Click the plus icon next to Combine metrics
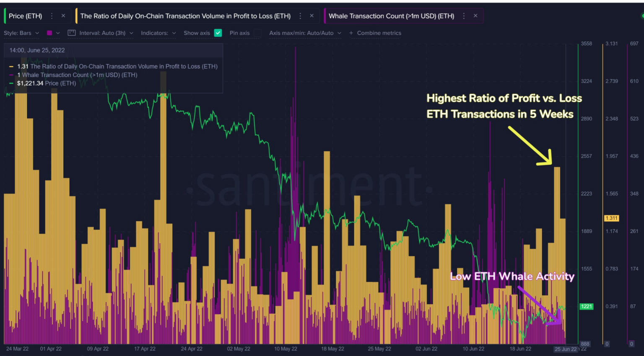644x356 pixels. click(x=351, y=33)
